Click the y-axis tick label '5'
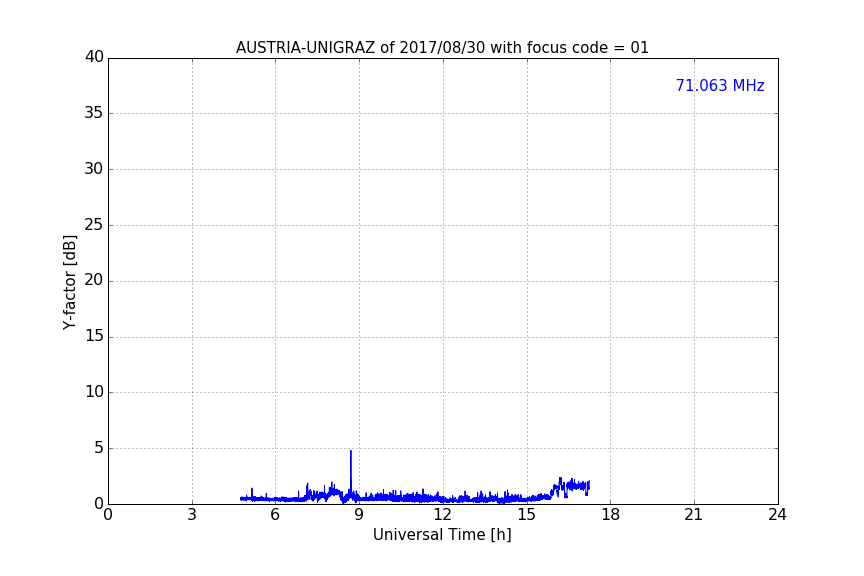 click(x=99, y=448)
